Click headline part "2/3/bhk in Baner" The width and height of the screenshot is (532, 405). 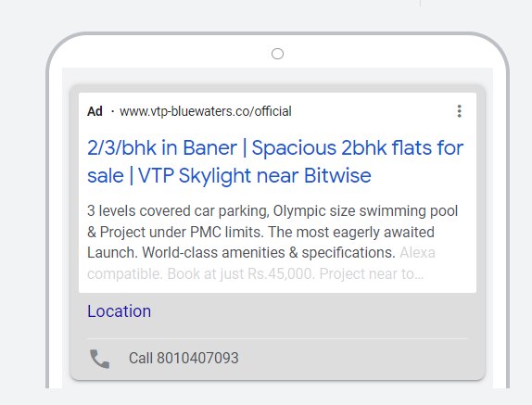coord(162,148)
